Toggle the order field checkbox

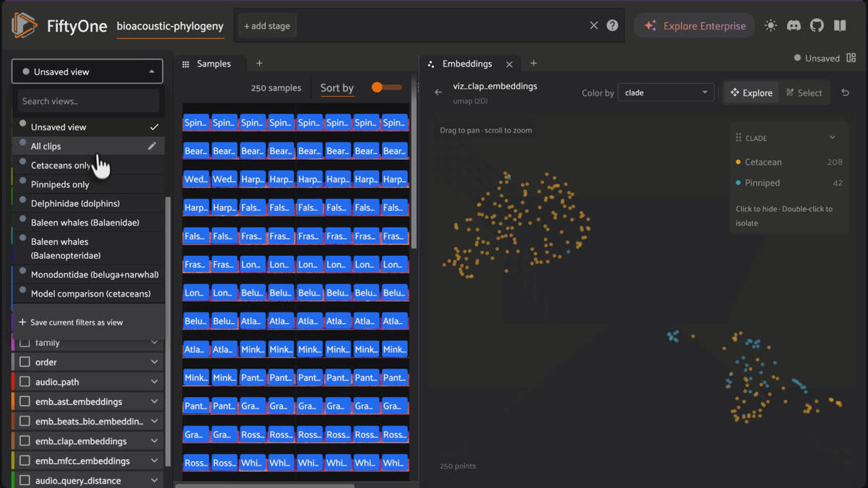pos(25,362)
